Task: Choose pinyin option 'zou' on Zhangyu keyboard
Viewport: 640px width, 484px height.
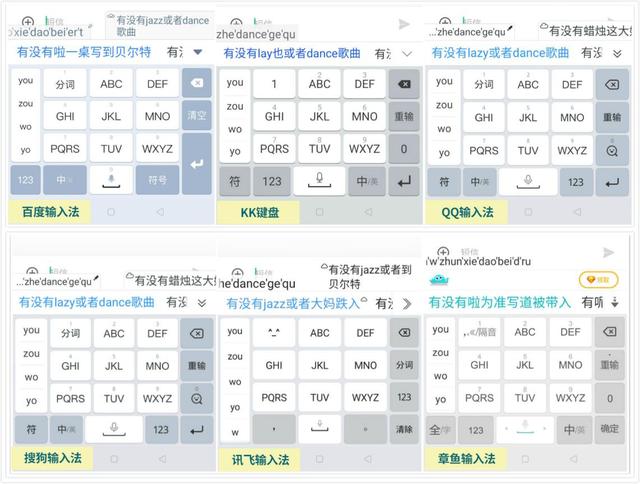Action: tap(440, 352)
